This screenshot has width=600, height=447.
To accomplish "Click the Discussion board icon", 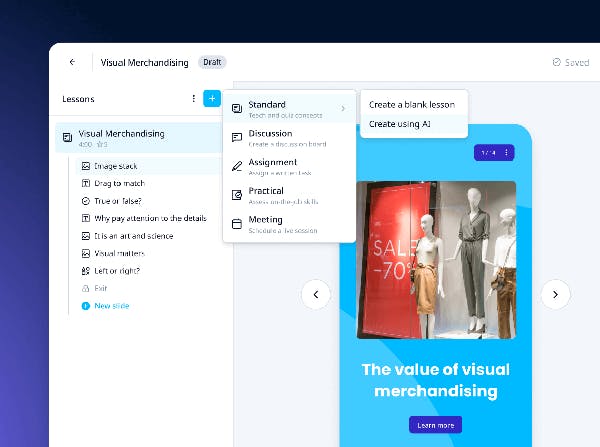I will pos(237,137).
